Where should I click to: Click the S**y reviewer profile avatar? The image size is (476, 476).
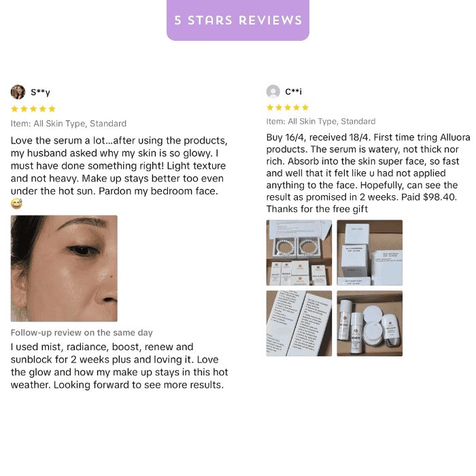coord(18,92)
